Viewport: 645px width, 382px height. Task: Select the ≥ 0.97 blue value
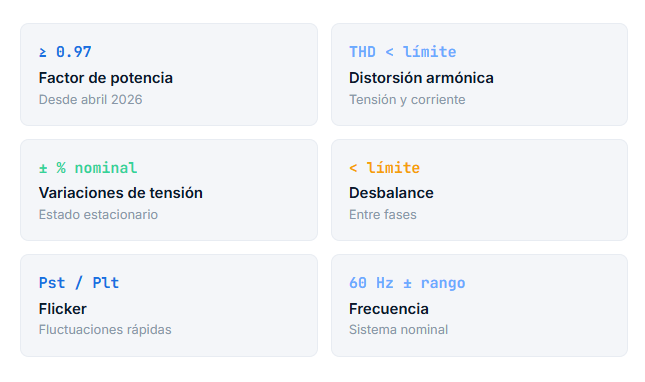(x=65, y=52)
